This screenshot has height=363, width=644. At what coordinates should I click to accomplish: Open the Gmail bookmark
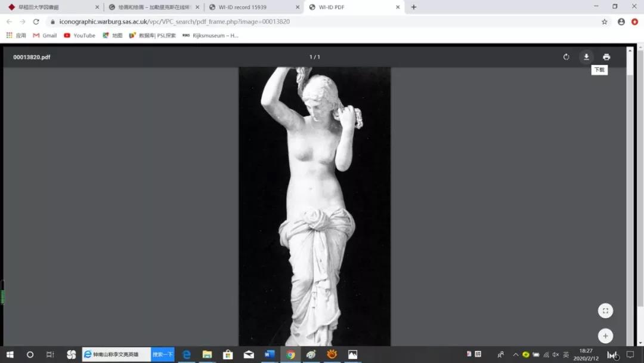point(45,35)
